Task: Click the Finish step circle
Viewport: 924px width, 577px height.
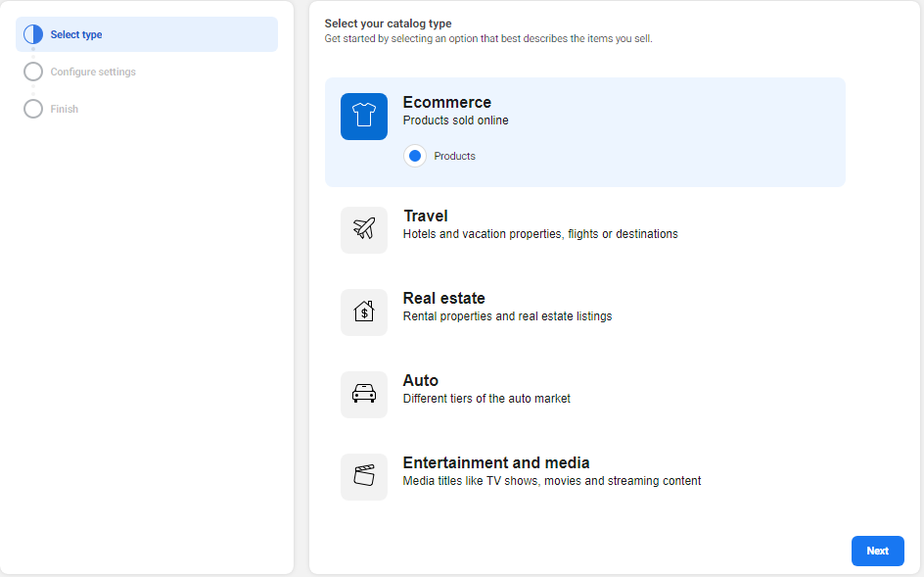Action: [x=33, y=109]
